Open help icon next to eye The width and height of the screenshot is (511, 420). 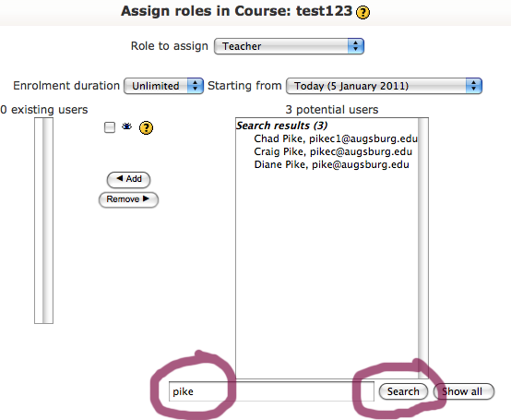click(x=146, y=127)
